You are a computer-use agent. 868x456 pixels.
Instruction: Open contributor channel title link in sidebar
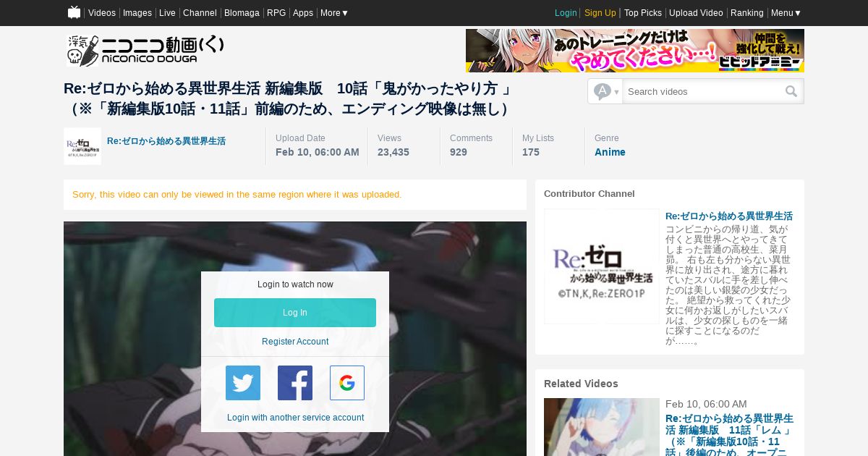(x=729, y=216)
